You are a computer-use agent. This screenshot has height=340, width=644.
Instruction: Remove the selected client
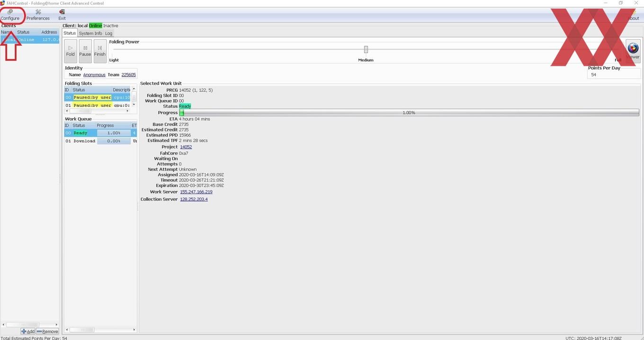[47, 331]
